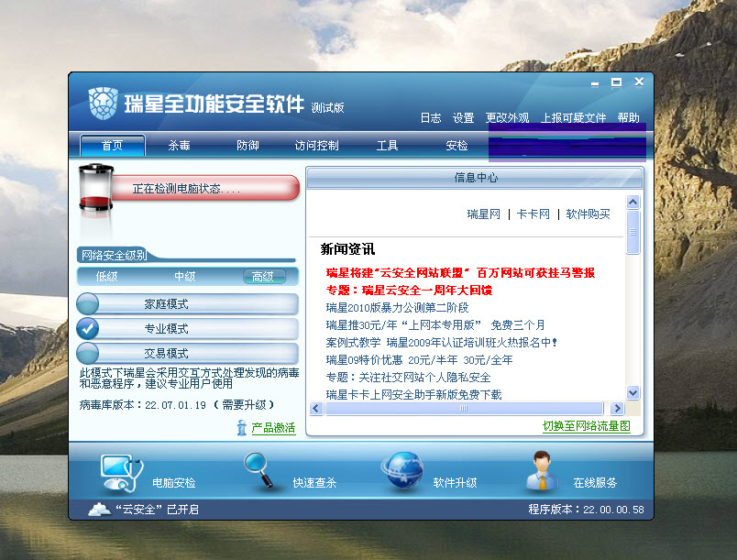Switch to the 工具 tab
The height and width of the screenshot is (560, 737).
[x=387, y=146]
